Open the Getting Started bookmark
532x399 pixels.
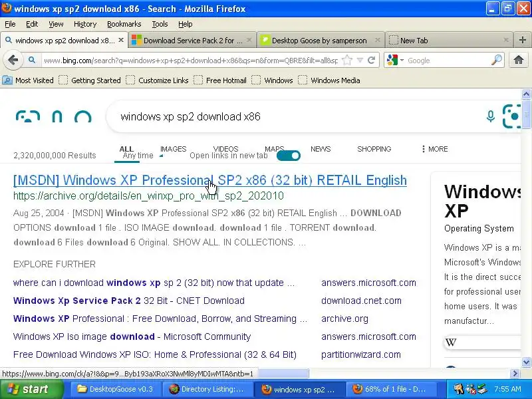tap(90, 80)
